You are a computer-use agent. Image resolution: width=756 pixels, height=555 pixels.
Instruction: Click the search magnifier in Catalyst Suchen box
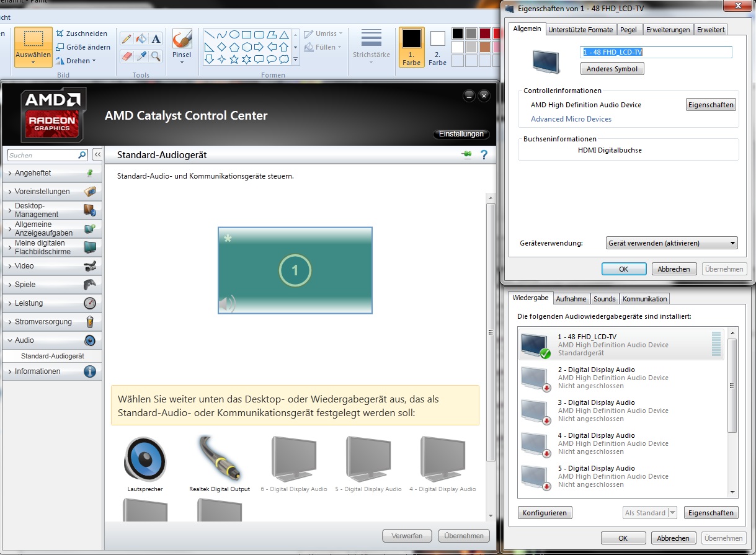click(82, 155)
